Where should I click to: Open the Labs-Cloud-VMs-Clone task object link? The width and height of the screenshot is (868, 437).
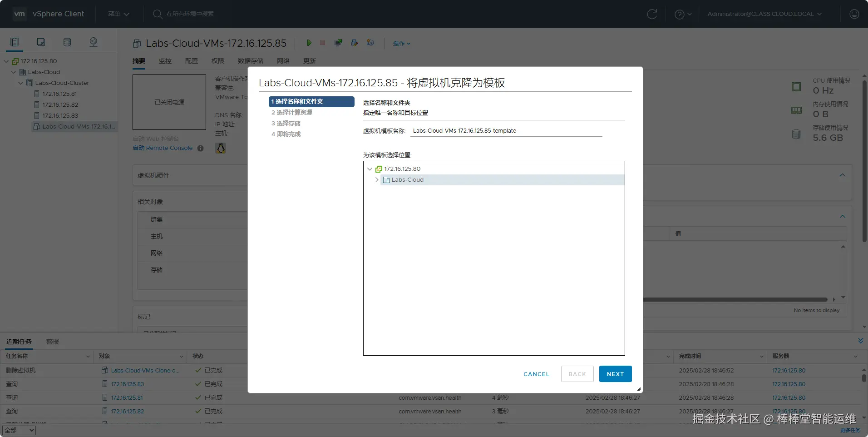(145, 371)
